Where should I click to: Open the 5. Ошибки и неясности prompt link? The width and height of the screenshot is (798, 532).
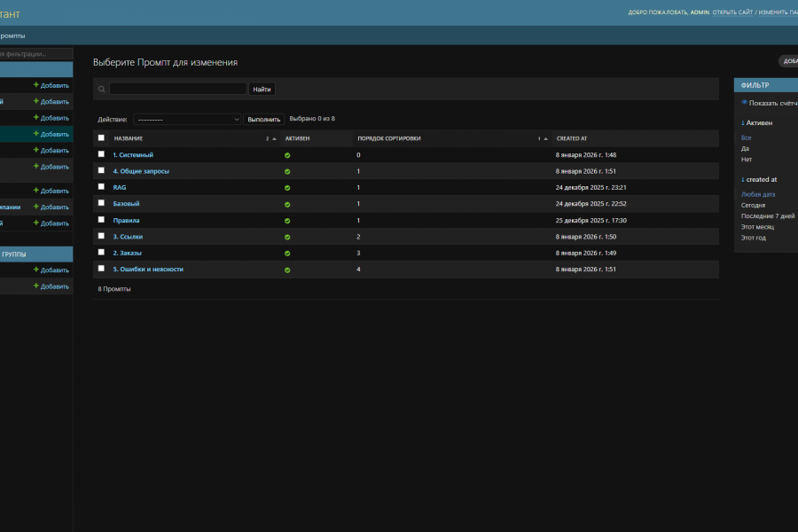click(x=148, y=269)
